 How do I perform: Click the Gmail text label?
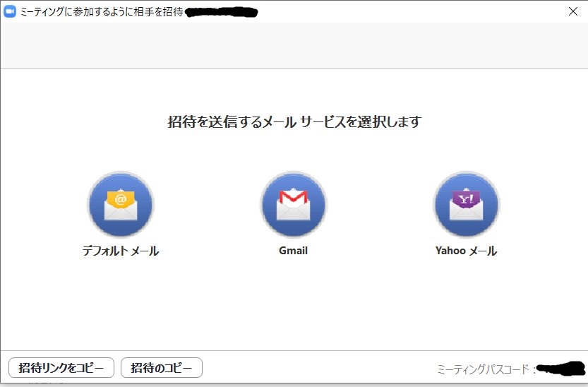coord(293,251)
